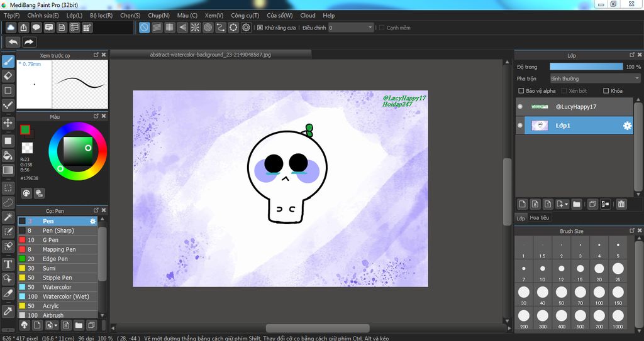
Task: Open Lớp(L) menu
Action: (74, 15)
